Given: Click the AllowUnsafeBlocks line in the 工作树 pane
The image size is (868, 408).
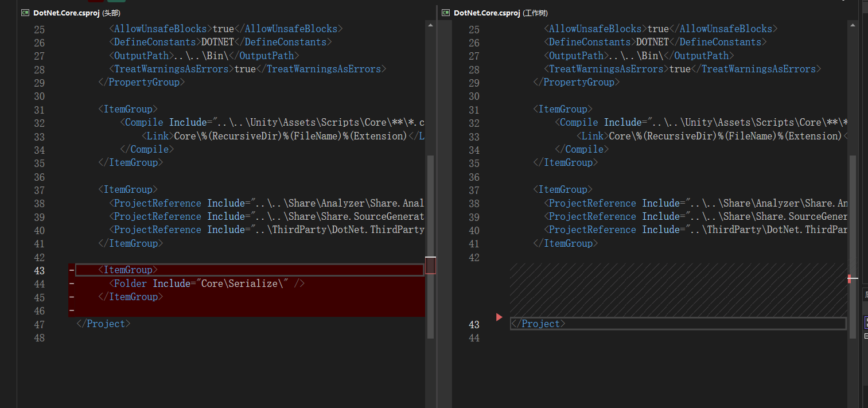Looking at the screenshot, I should [x=661, y=29].
